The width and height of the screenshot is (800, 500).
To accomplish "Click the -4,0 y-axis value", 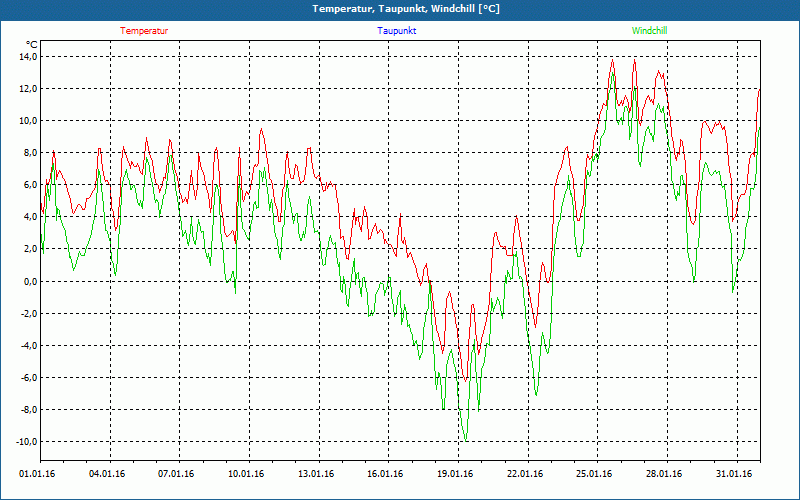I will pyautogui.click(x=29, y=345).
